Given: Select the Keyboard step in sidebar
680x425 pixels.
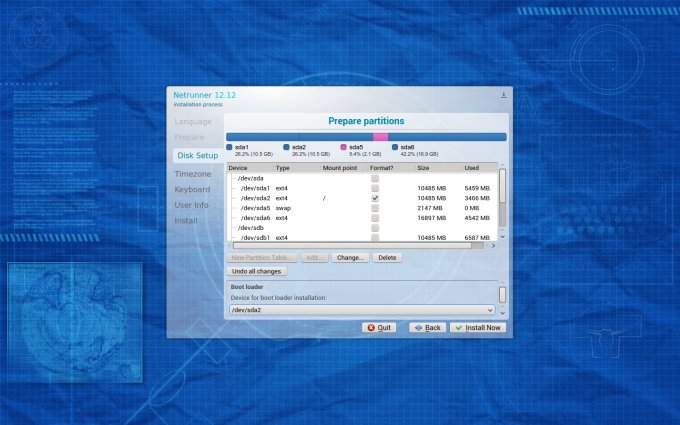Looking at the screenshot, I should (x=192, y=189).
